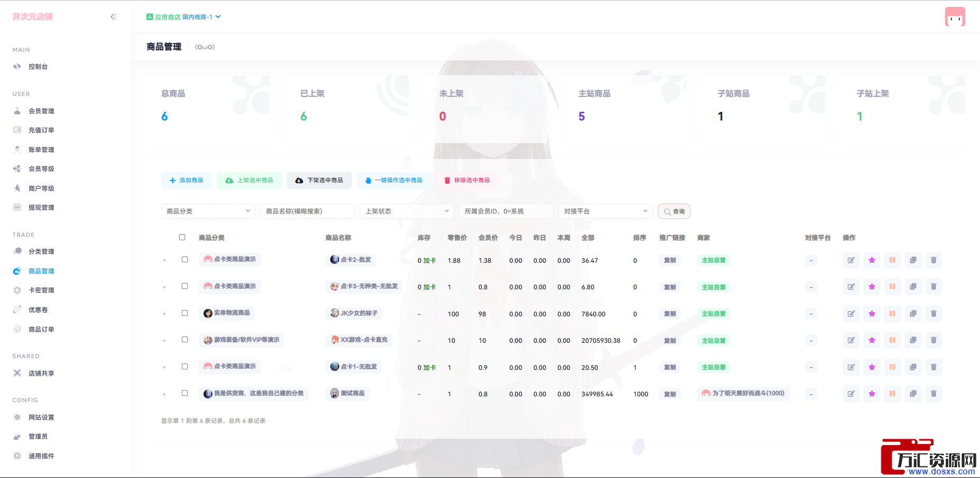The width and height of the screenshot is (980, 478).
Task: Click the edit icon for 点卡2-批发 row
Action: 851,260
